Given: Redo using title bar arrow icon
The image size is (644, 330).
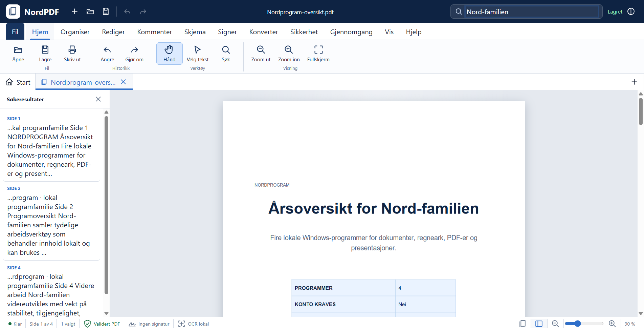Looking at the screenshot, I should coord(143,12).
